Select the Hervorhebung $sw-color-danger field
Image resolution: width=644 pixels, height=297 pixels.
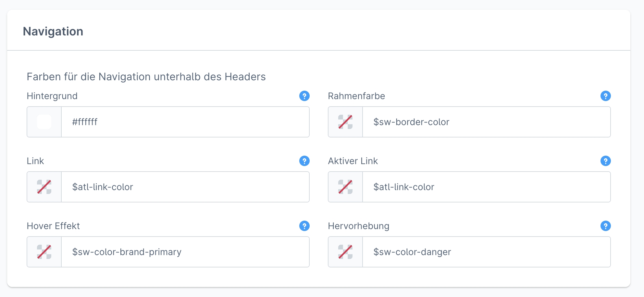point(486,252)
